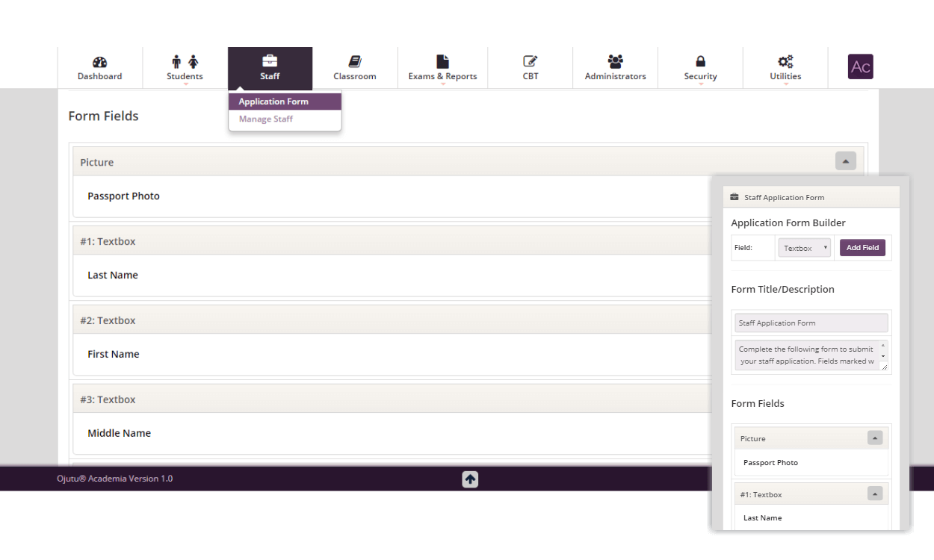Click the Application Form Builder heading

coord(788,223)
